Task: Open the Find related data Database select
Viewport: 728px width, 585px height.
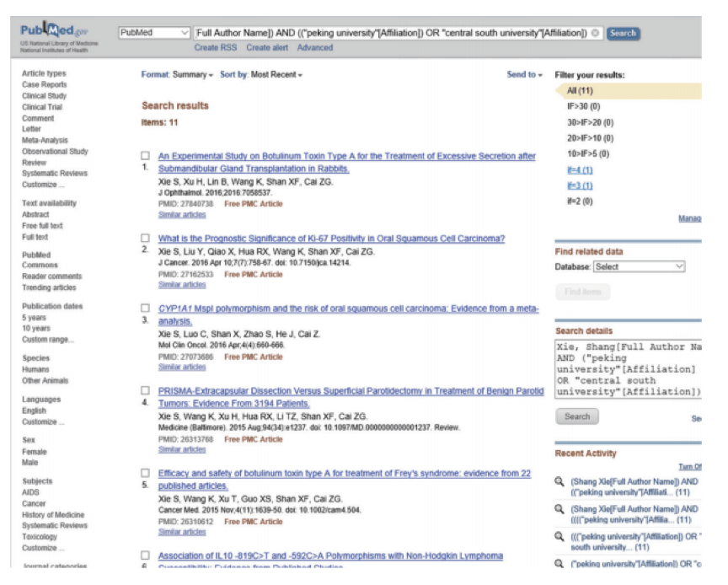Action: click(639, 266)
